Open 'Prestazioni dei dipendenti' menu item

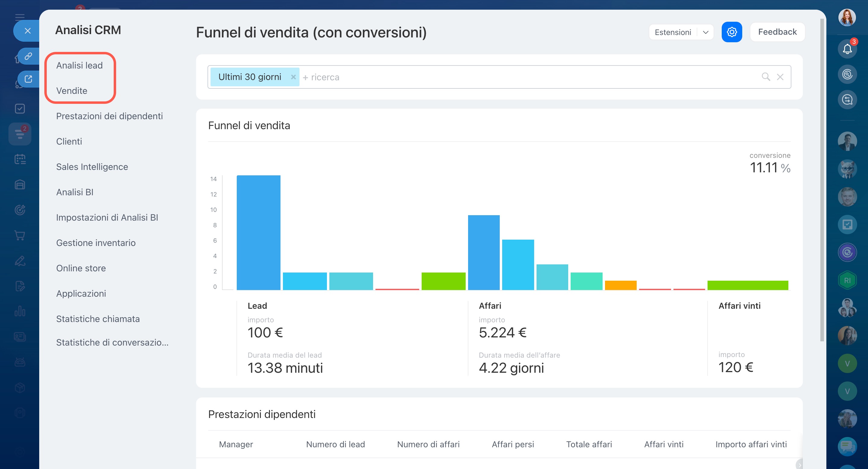click(x=109, y=116)
